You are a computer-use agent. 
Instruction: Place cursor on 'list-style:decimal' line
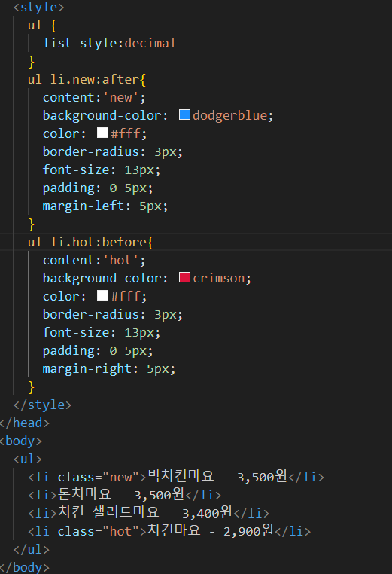109,43
